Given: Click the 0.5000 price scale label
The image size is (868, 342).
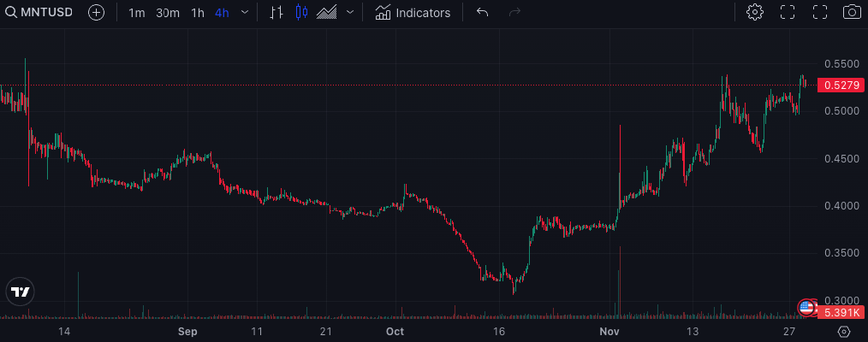Looking at the screenshot, I should click(x=841, y=111).
